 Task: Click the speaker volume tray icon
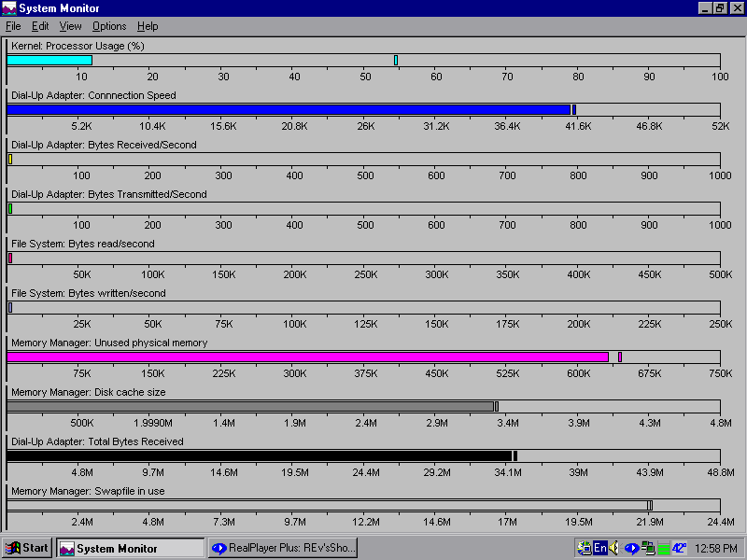(x=614, y=548)
